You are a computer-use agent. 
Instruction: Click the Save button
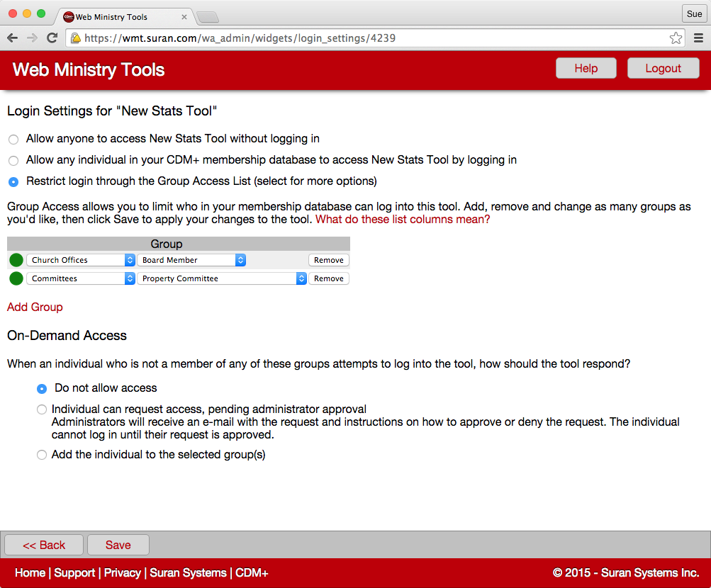[x=118, y=545]
